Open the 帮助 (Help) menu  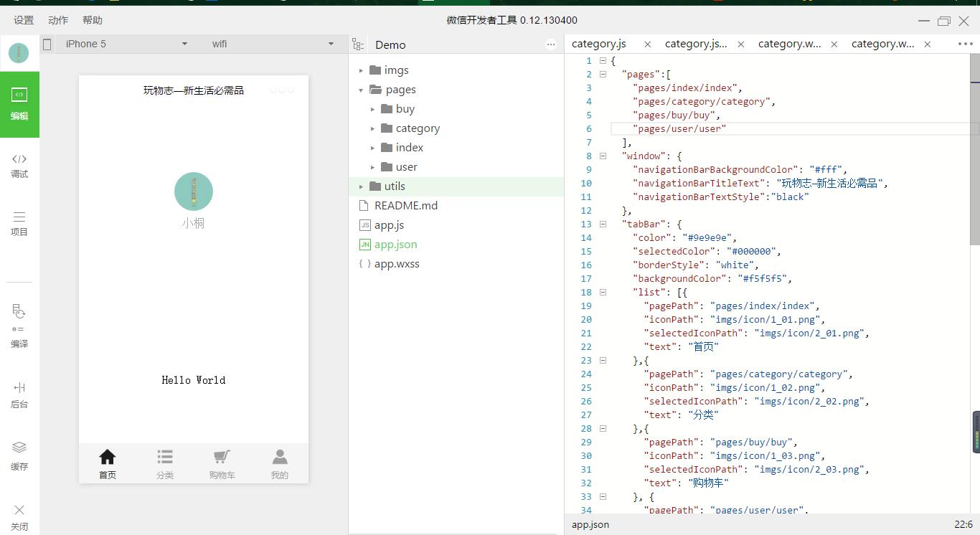[93, 20]
